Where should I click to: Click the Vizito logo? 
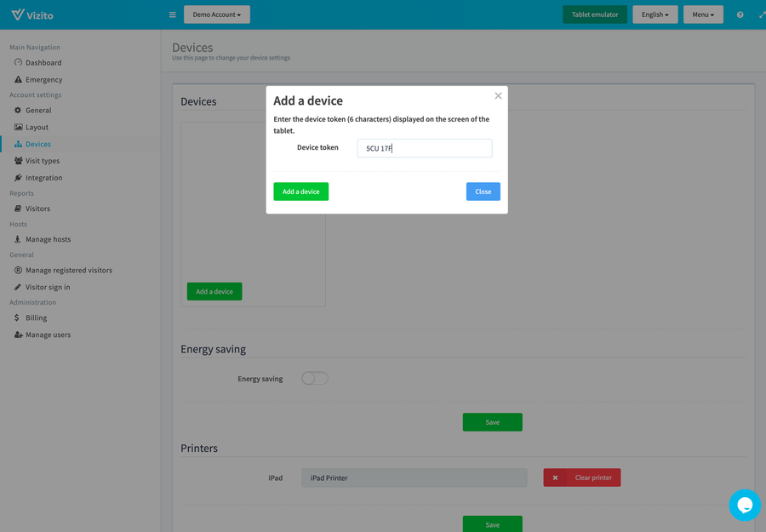click(31, 14)
